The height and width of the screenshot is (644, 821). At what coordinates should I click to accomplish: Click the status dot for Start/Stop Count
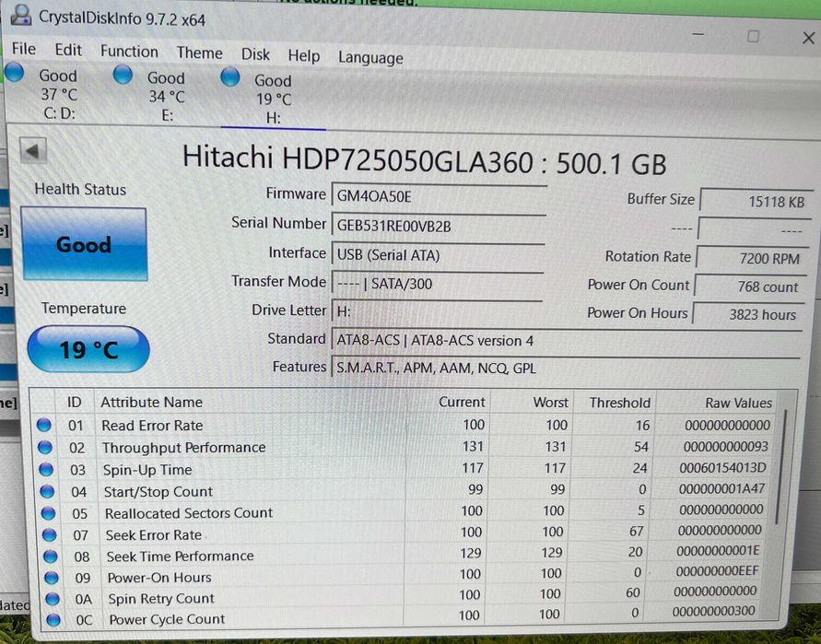pyautogui.click(x=47, y=491)
